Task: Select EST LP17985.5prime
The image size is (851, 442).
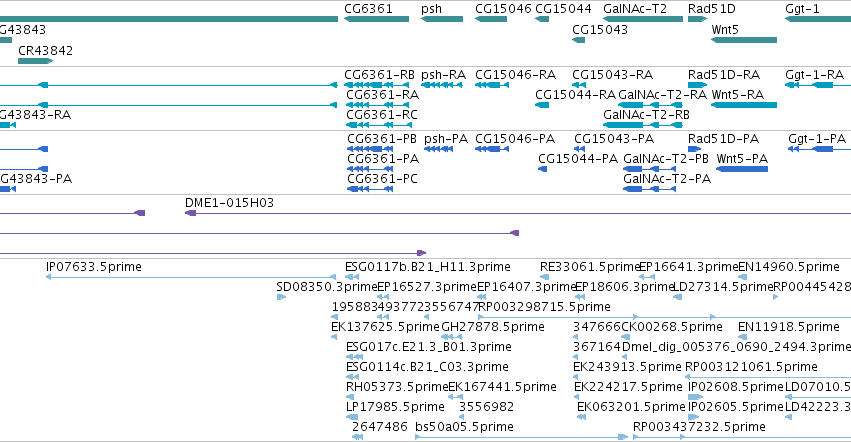Action: [352, 418]
